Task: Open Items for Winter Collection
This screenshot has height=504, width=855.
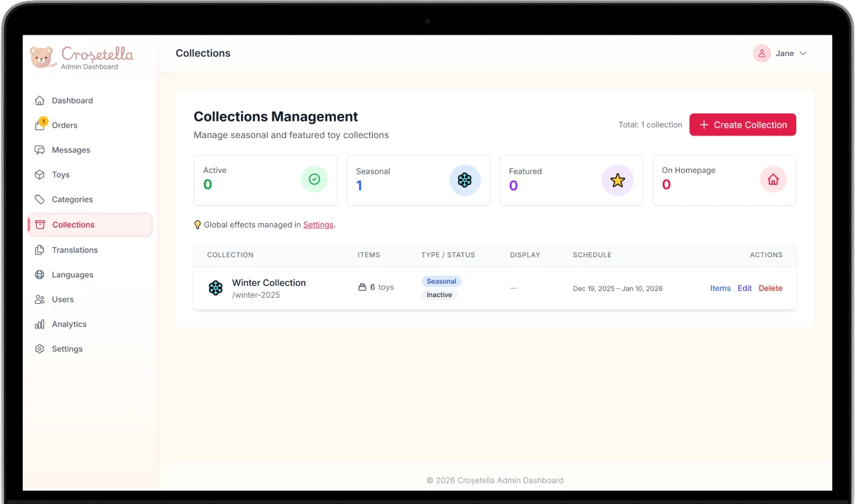Action: (720, 288)
